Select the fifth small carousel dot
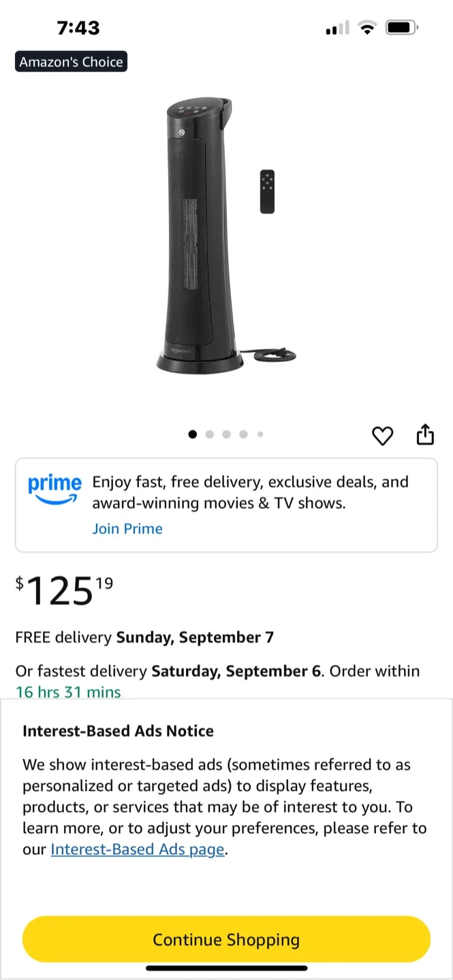 (x=260, y=434)
